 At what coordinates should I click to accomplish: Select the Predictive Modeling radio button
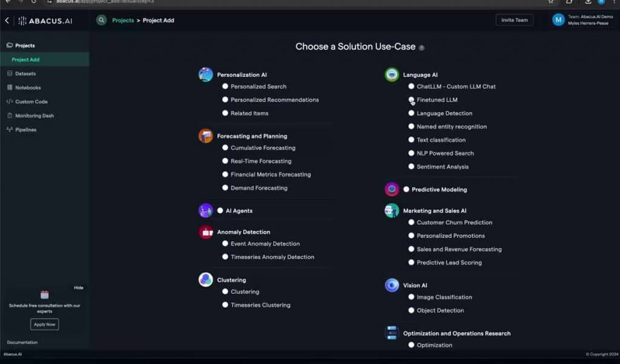[406, 189]
